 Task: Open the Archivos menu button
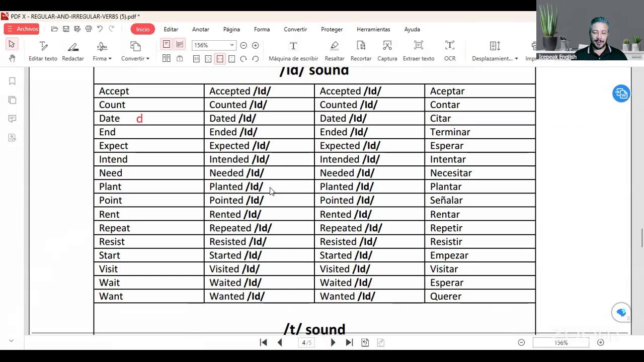pyautogui.click(x=22, y=29)
